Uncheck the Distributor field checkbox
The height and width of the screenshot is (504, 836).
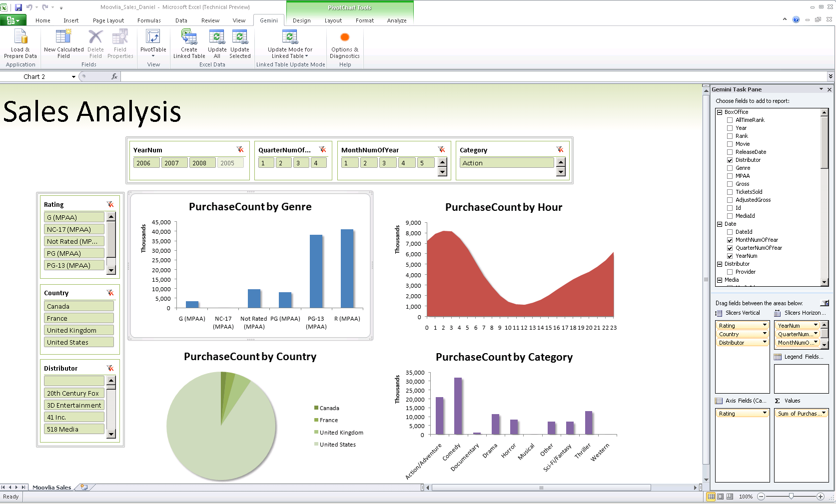pyautogui.click(x=730, y=160)
